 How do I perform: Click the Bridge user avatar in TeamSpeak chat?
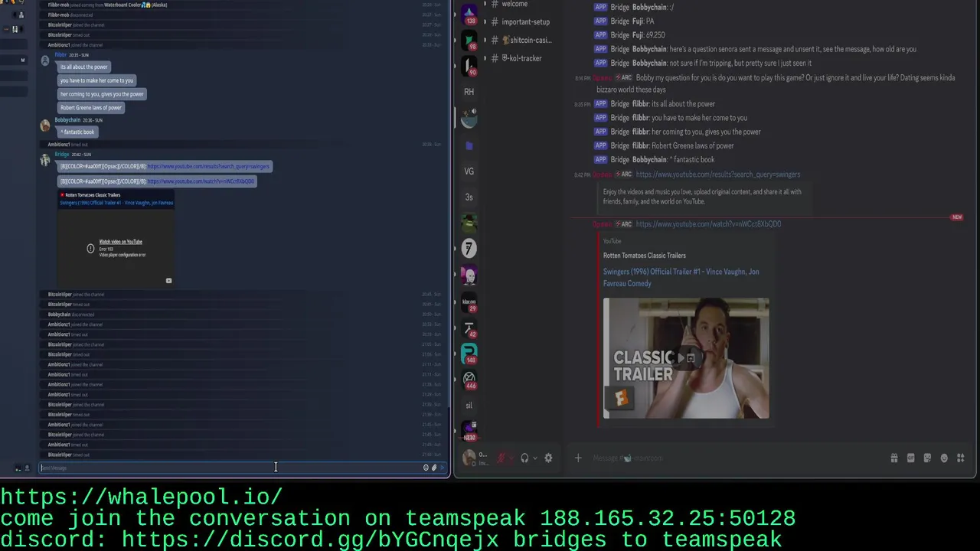coord(45,160)
